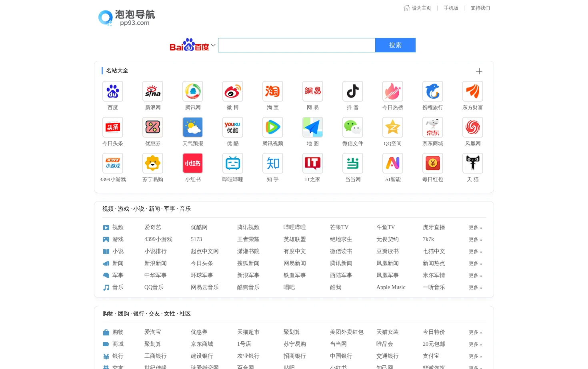Expand 更多 in the 新闻 row
This screenshot has height=369, width=588.
(x=475, y=263)
